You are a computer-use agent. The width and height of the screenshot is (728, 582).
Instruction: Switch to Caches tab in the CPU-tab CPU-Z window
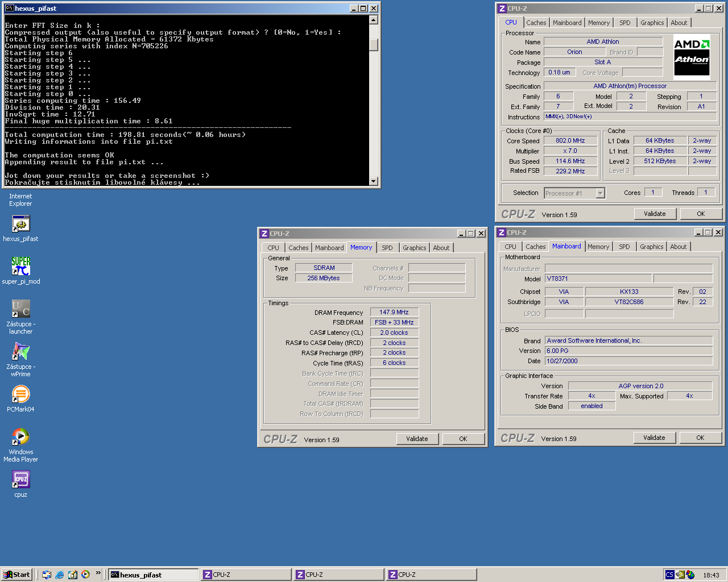click(x=536, y=23)
